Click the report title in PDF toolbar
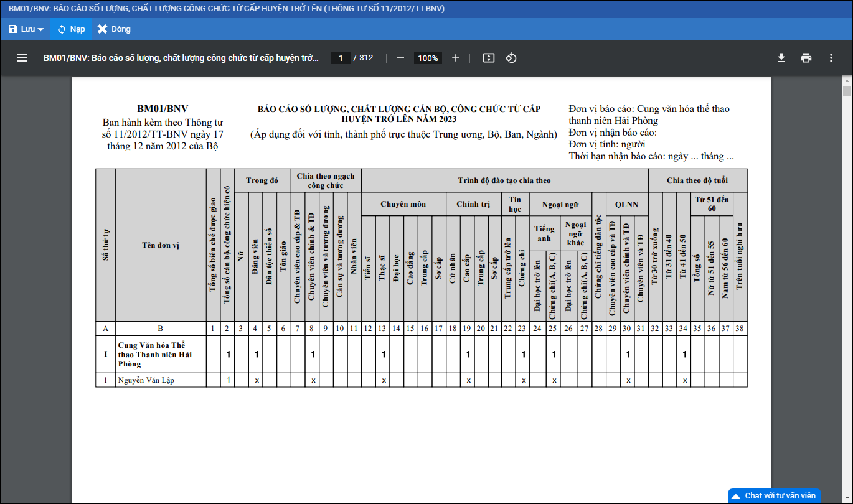This screenshot has width=853, height=504. coord(181,58)
